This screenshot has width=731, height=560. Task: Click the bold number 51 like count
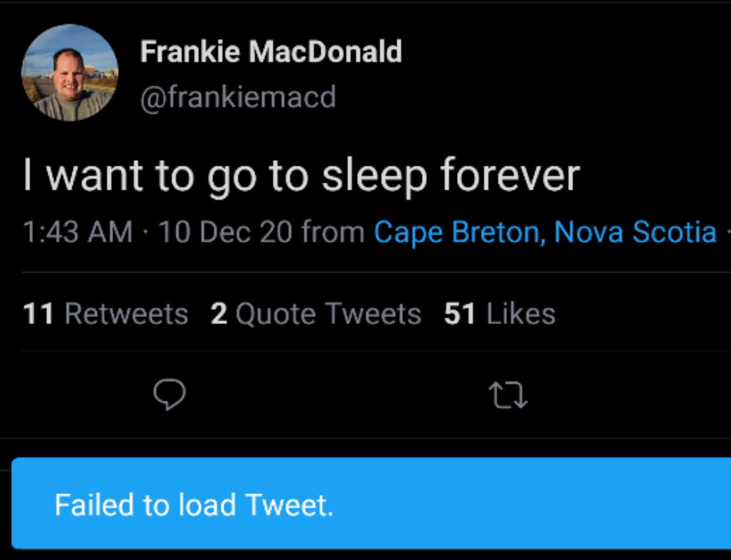[x=459, y=314]
